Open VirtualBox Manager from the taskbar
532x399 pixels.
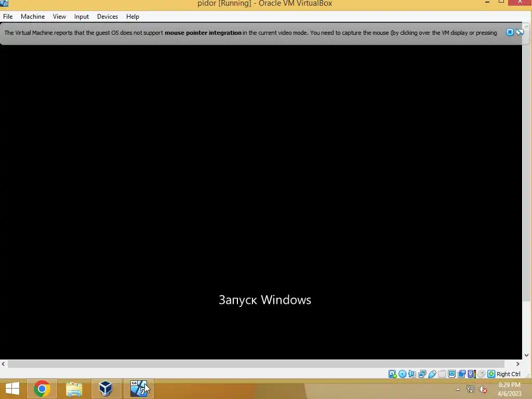tap(106, 389)
